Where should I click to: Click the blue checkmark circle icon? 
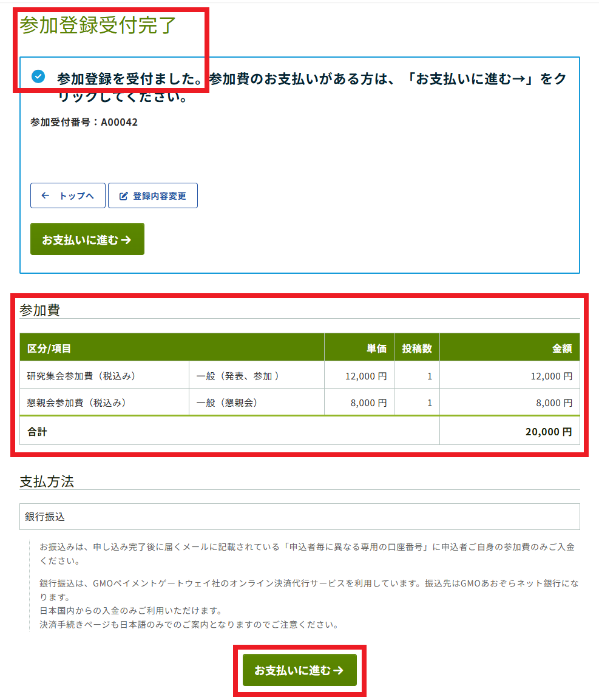pyautogui.click(x=38, y=76)
